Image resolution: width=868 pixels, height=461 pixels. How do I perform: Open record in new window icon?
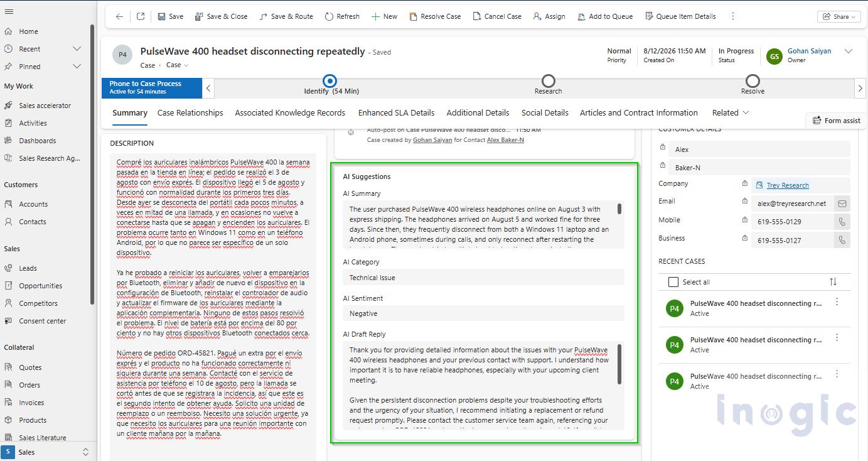(x=141, y=16)
